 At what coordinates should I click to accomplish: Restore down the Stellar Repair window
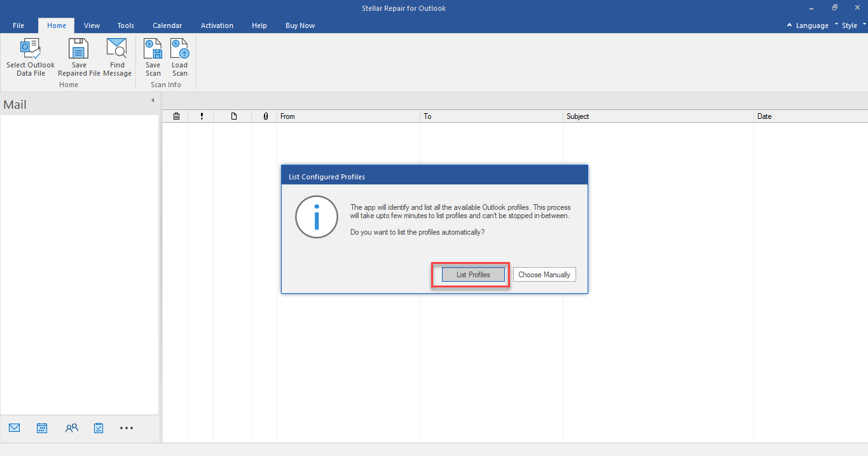point(835,8)
